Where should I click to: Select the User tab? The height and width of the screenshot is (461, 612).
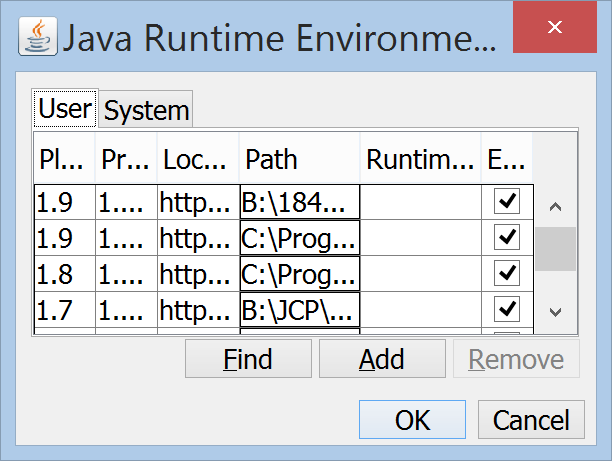[x=65, y=109]
